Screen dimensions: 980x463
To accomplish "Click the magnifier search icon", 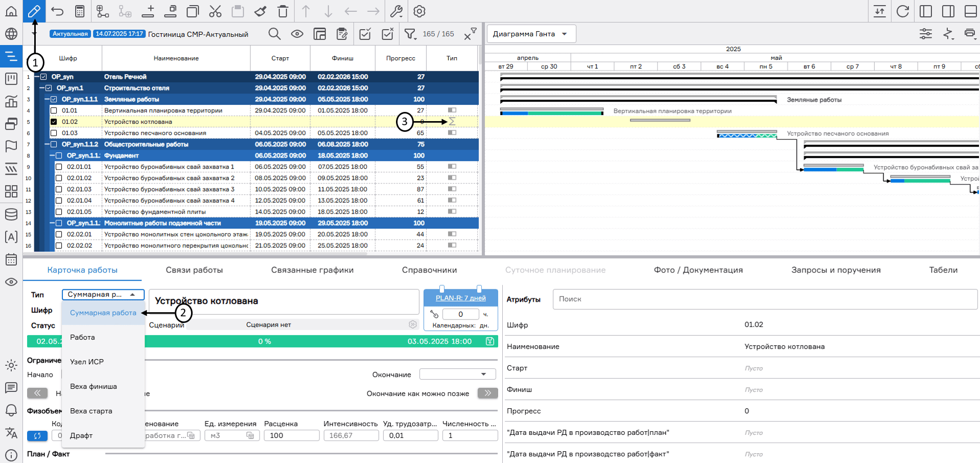I will click(x=274, y=34).
